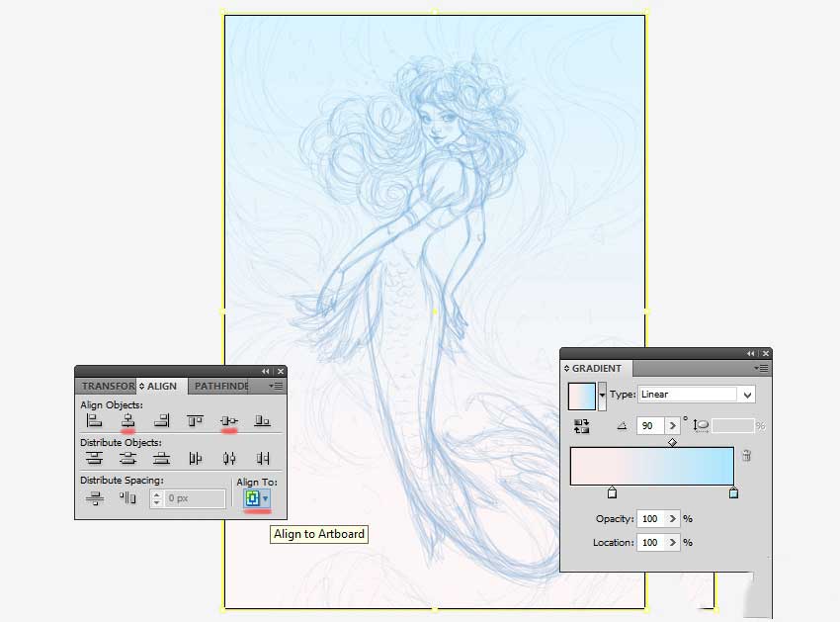Click the Delete Stop trash icon
This screenshot has width=840, height=622.
(746, 456)
